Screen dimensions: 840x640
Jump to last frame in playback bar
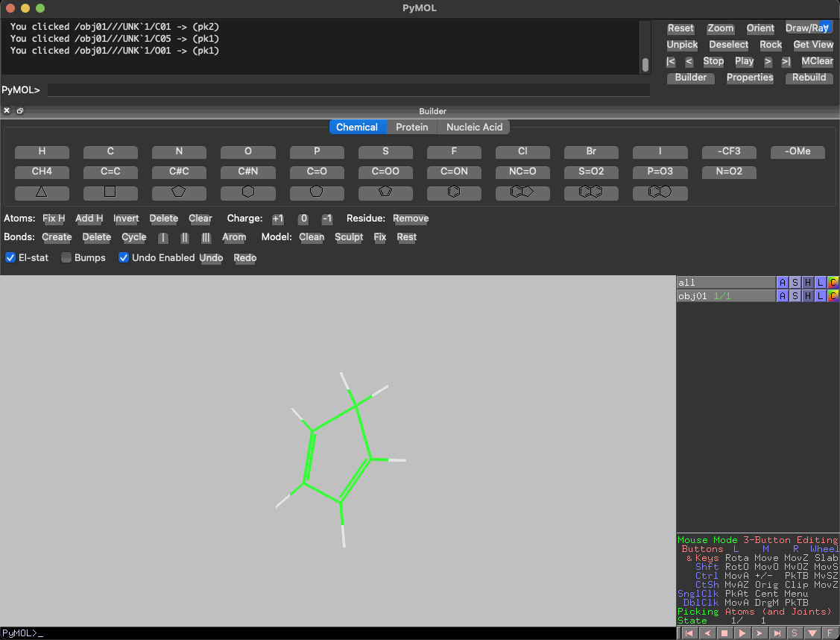click(777, 633)
